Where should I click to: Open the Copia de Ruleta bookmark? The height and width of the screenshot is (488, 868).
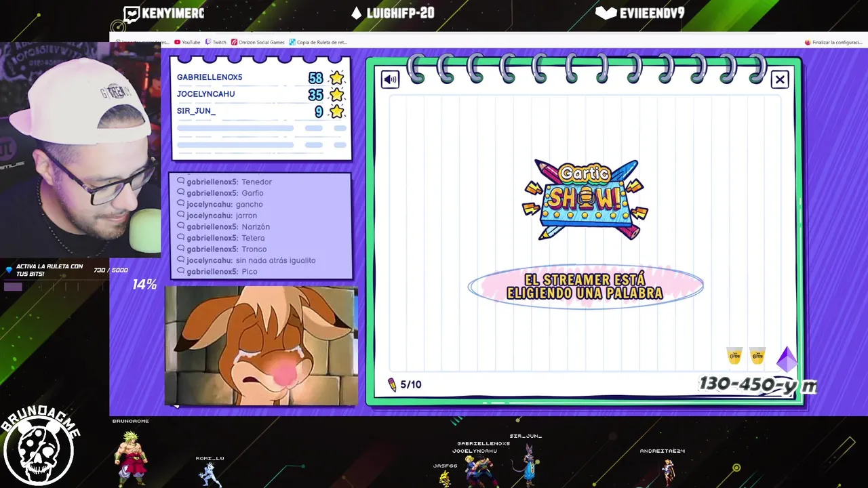pos(318,42)
